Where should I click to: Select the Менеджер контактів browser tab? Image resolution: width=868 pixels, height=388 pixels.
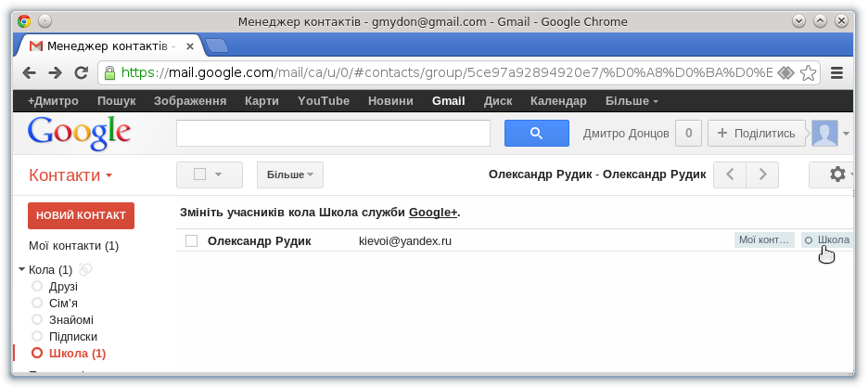(x=111, y=46)
